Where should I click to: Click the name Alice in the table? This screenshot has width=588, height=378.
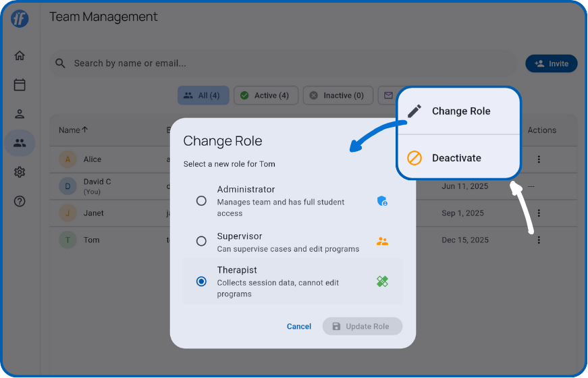(92, 159)
